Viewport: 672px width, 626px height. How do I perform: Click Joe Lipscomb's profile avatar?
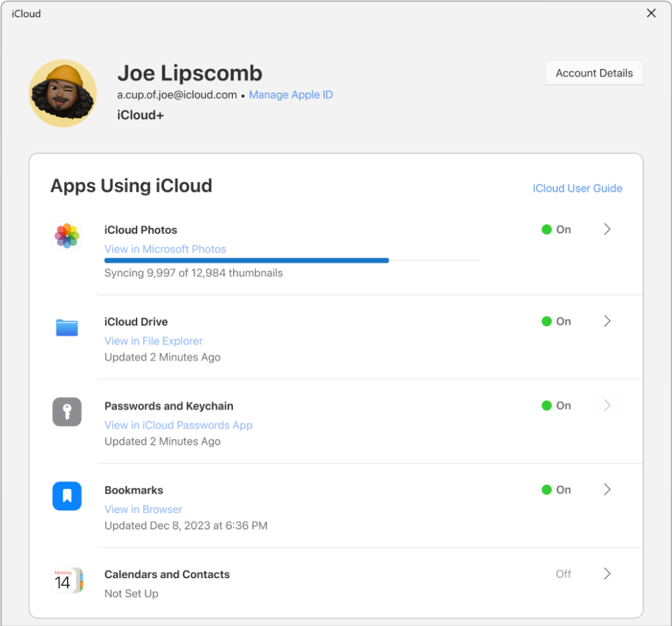pyautogui.click(x=63, y=93)
